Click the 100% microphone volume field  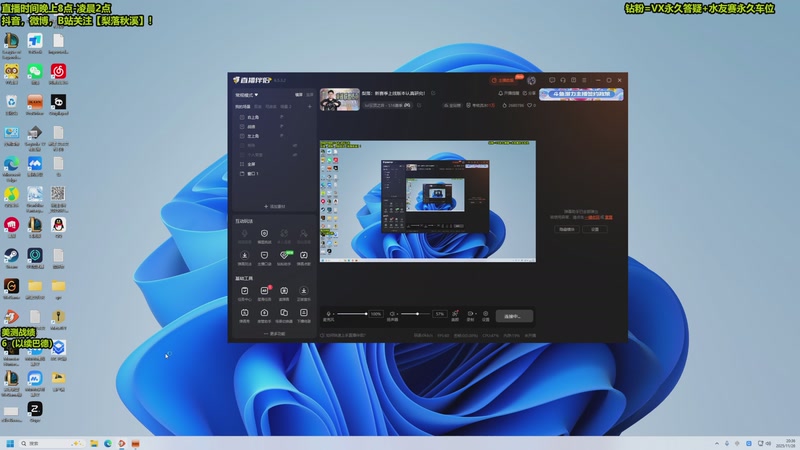tap(376, 314)
